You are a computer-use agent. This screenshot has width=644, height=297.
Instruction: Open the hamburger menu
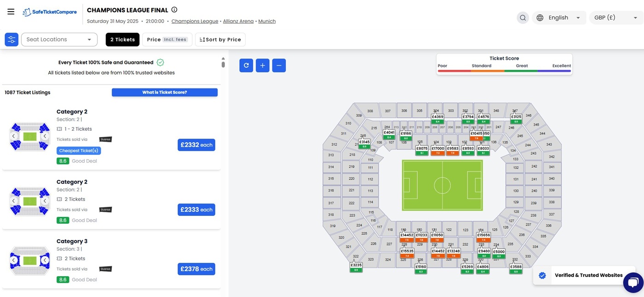point(11,12)
